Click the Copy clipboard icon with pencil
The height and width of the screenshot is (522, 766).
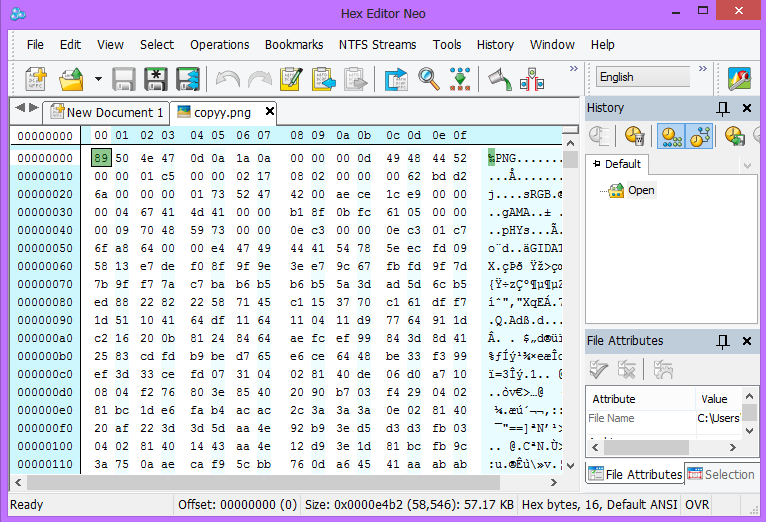coord(292,79)
